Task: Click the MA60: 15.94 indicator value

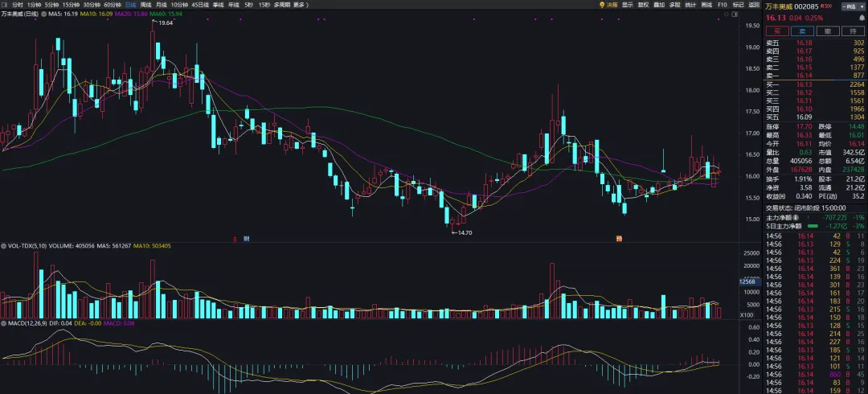Action: 166,12
